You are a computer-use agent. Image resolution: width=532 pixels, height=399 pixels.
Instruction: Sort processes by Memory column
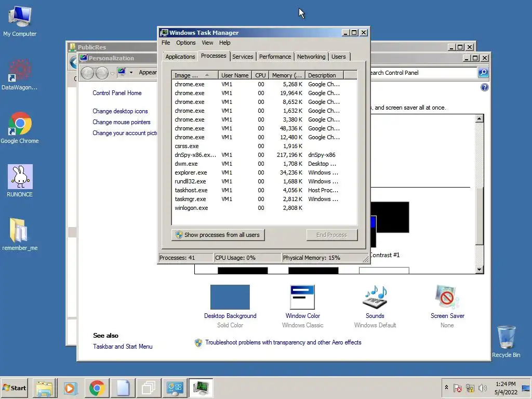click(287, 75)
